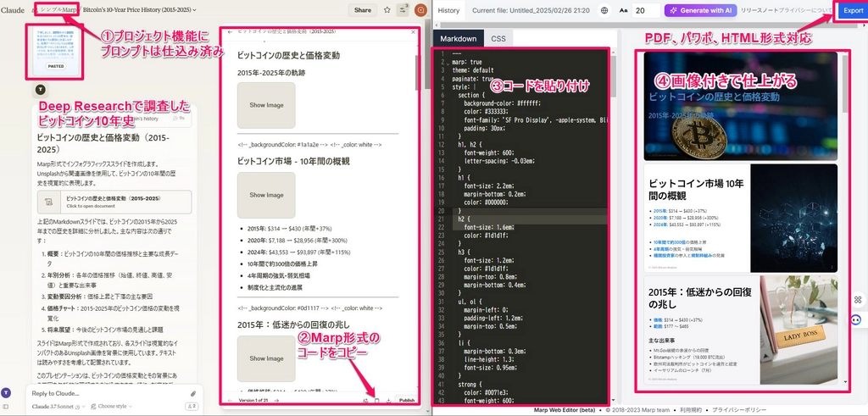Click code line 'font-size: 2.2em;'
The height and width of the screenshot is (416, 868).
click(489, 186)
